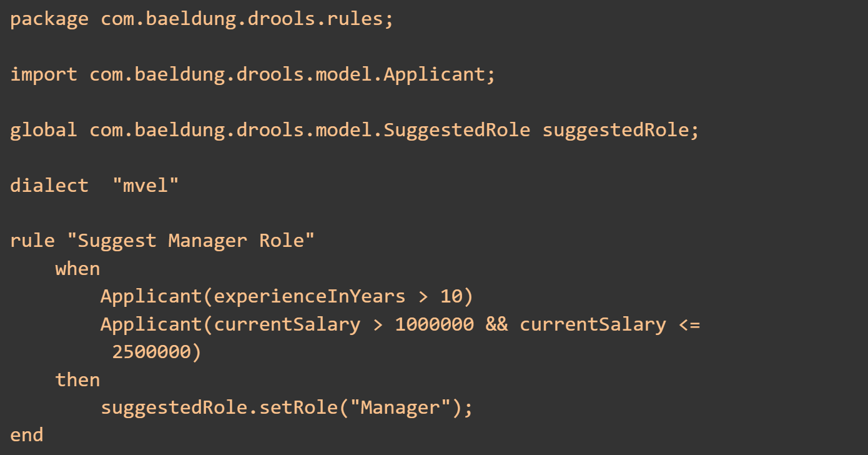The height and width of the screenshot is (455, 868).
Task: Click the 'when' keyword
Action: click(x=77, y=269)
